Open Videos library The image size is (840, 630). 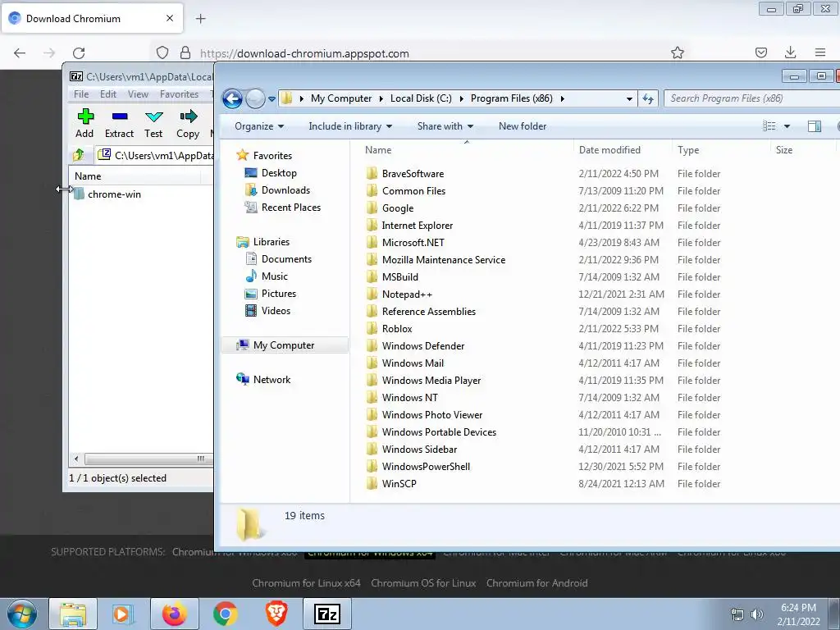click(x=268, y=311)
